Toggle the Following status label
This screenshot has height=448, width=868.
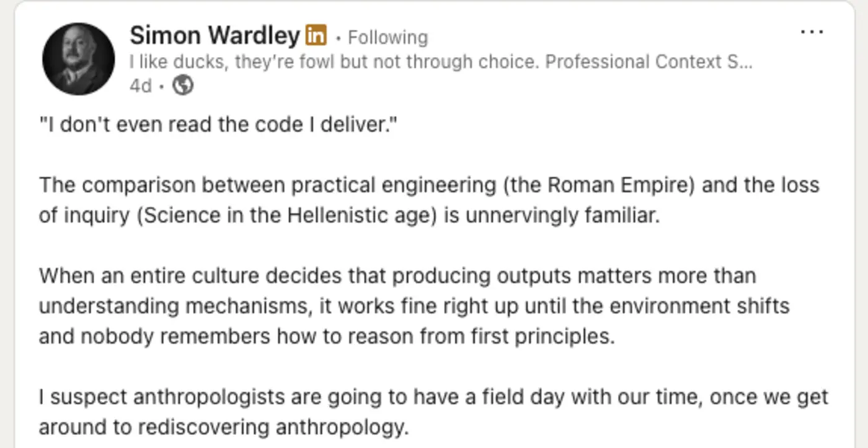(387, 38)
